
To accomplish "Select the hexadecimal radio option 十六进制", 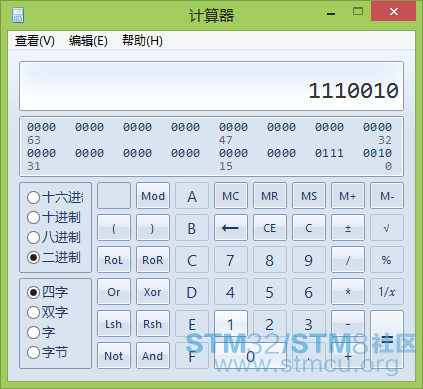I will [x=55, y=197].
